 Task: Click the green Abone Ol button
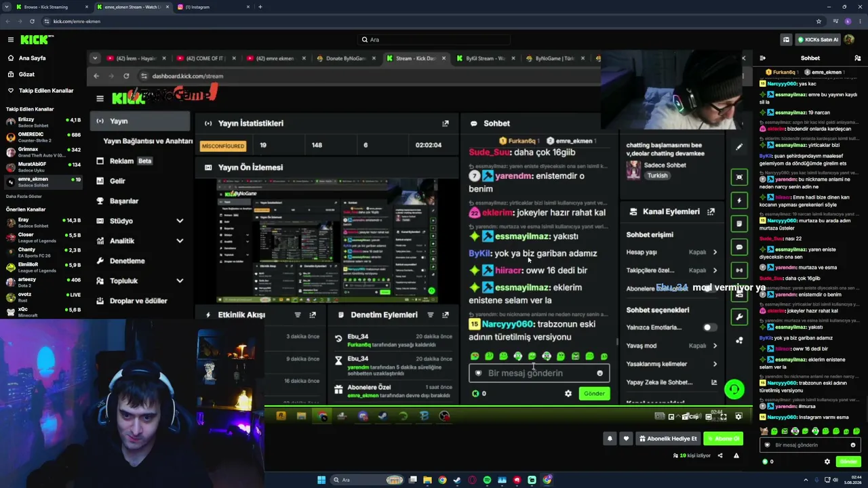(x=723, y=439)
